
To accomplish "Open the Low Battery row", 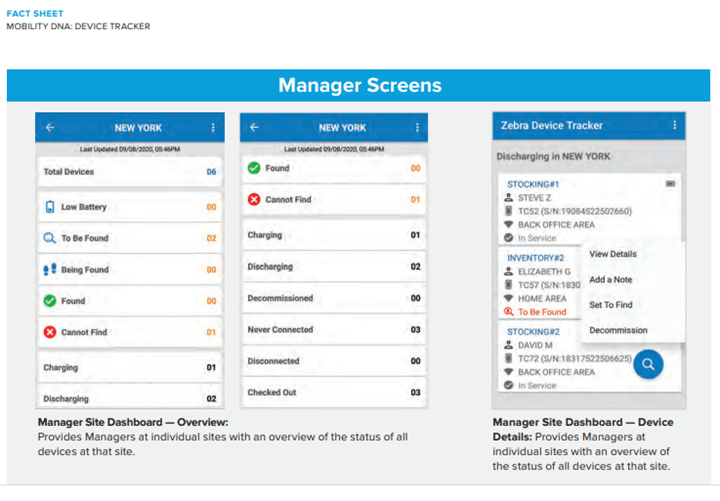I will (130, 207).
